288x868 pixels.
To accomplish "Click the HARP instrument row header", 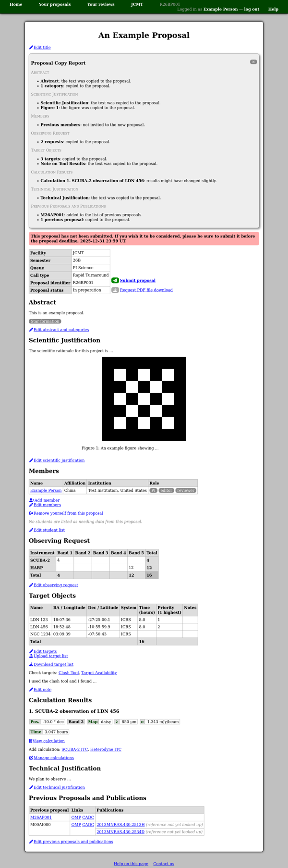I will pos(42,568).
